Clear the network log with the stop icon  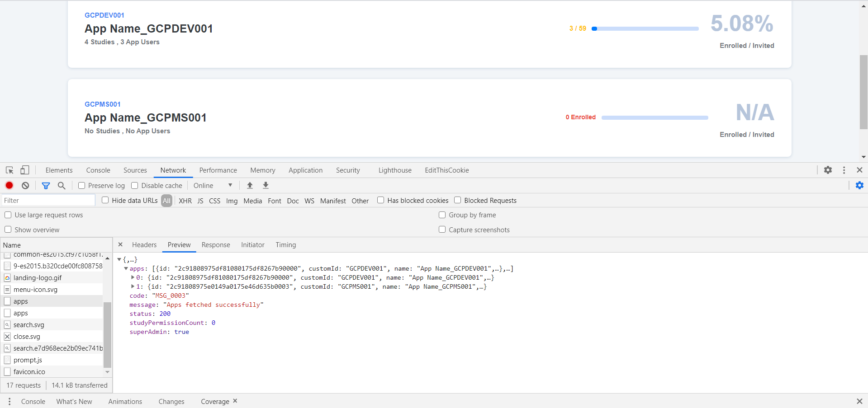(x=25, y=185)
